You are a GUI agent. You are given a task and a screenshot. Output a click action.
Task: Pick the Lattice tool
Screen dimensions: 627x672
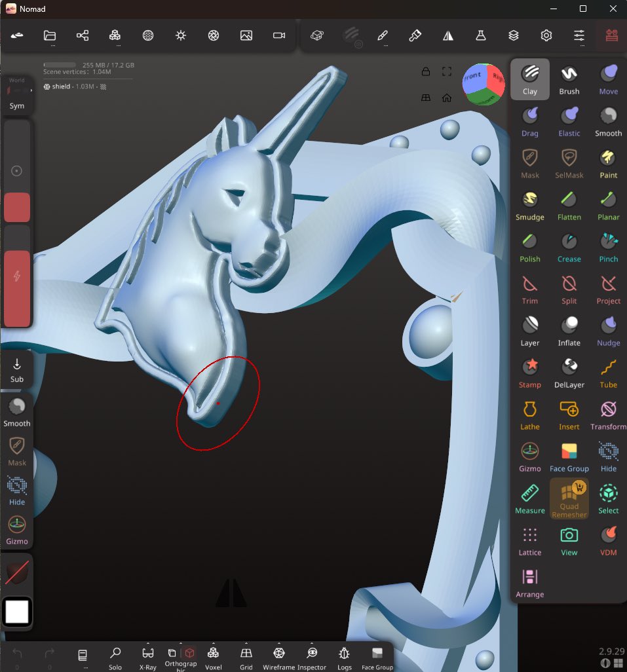tap(530, 541)
